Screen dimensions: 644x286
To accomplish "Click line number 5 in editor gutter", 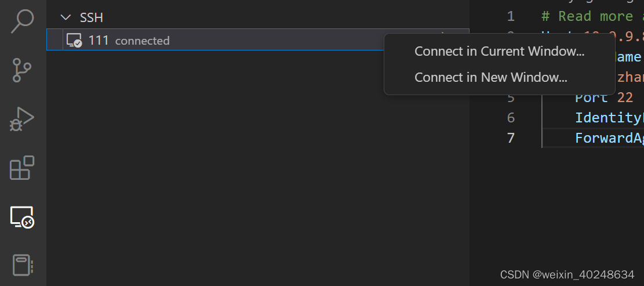I will point(510,97).
